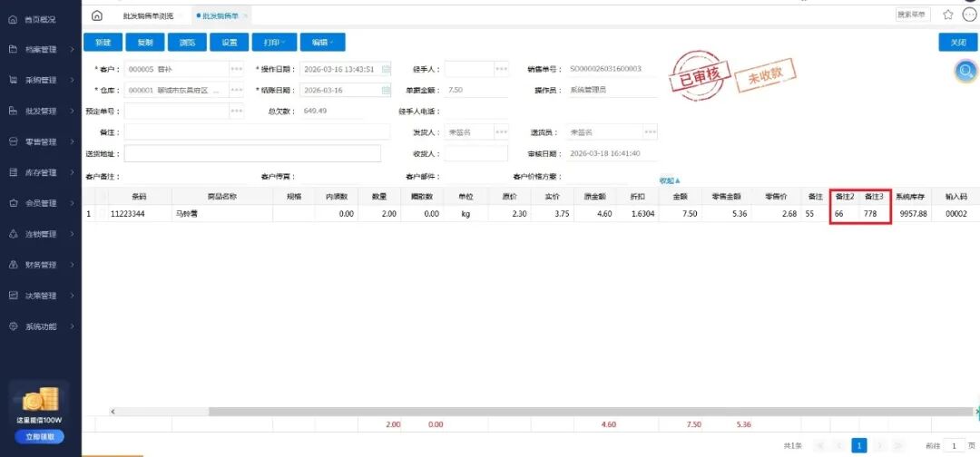The height and width of the screenshot is (457, 980).
Task: Expand 库存管理 sidebar menu
Action: pos(41,172)
